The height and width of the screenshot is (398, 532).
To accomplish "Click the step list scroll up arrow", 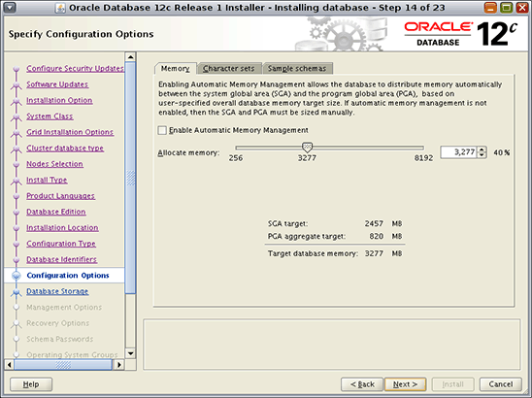I will click(130, 57).
